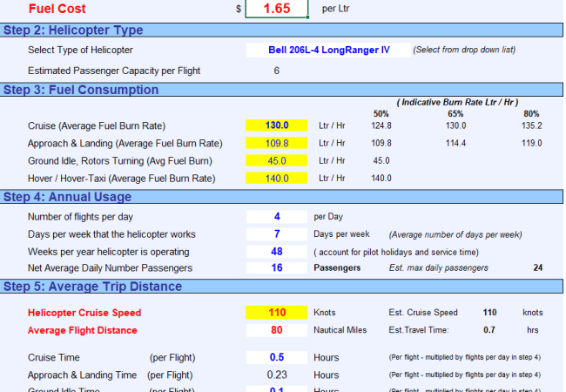Select the yellow Ground Idle burn rate cell
Screen dimensions: 566x392
[277, 160]
